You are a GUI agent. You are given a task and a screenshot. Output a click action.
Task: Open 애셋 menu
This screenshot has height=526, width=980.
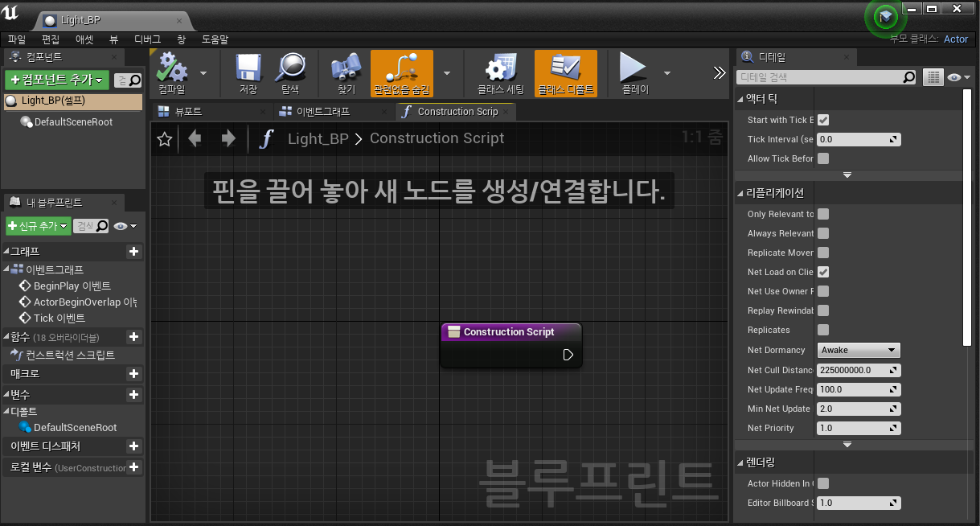(84, 39)
